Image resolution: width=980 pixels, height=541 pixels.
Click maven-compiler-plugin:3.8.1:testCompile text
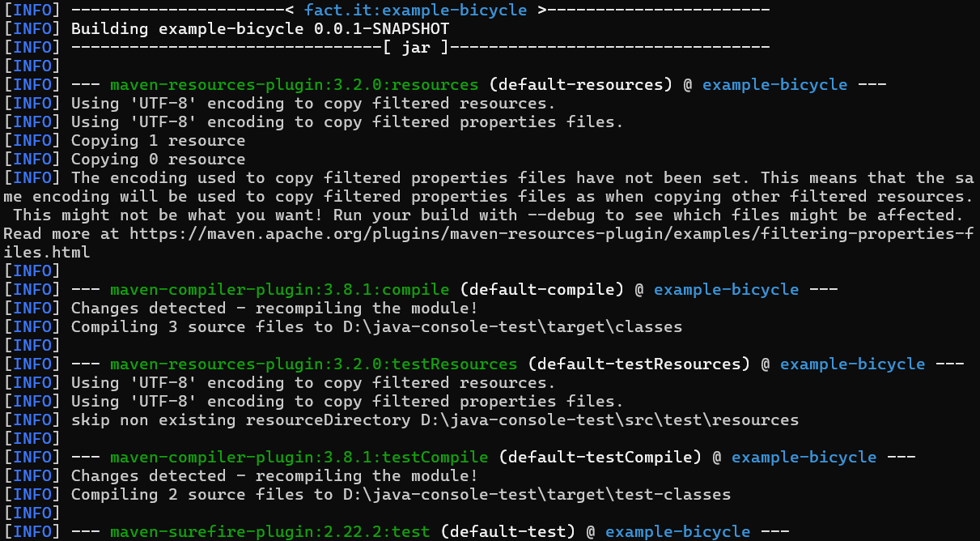point(299,457)
